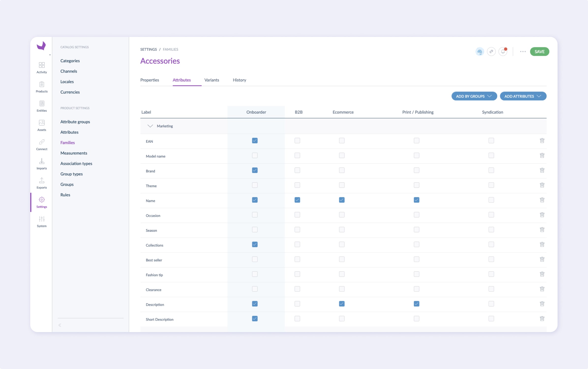
Task: Toggle EAN checkbox under Onboarder column
Action: (x=255, y=140)
